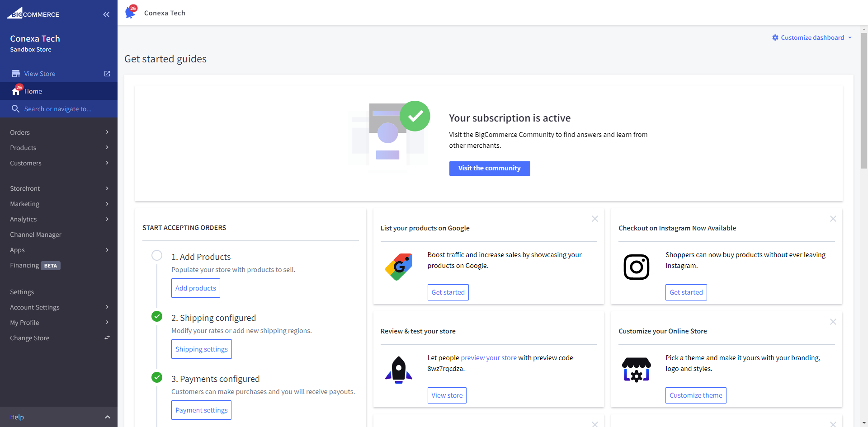
Task: Click the START ACCEPTING ORDERS heading
Action: coord(184,228)
